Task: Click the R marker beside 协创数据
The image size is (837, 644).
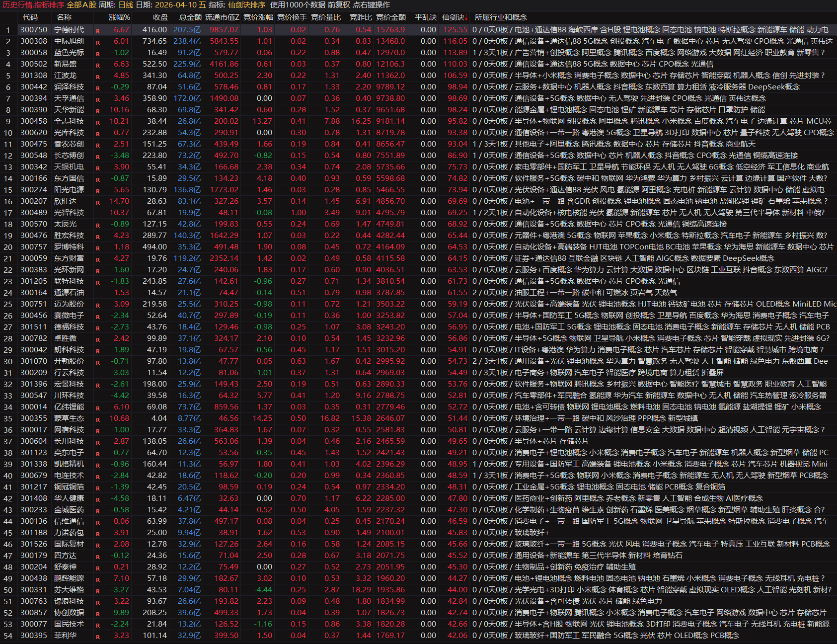Action: click(x=98, y=614)
